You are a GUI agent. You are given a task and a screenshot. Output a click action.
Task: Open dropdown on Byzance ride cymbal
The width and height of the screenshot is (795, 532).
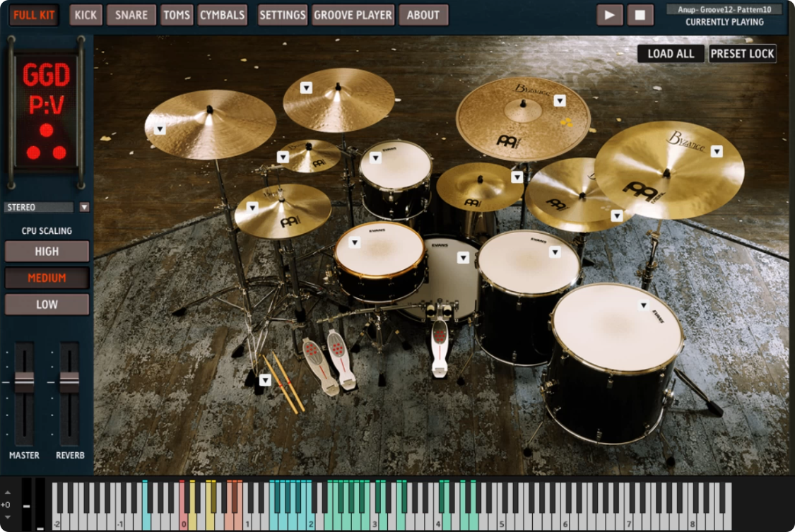559,101
